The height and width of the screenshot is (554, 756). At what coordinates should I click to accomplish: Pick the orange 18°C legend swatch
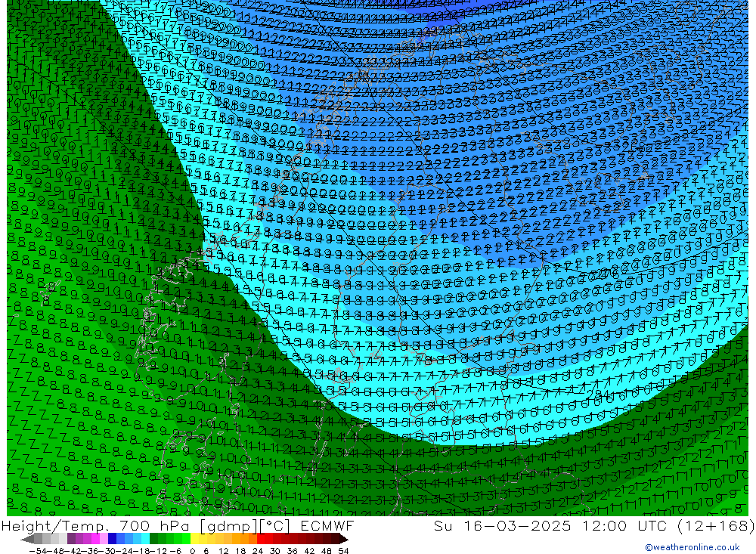244,539
